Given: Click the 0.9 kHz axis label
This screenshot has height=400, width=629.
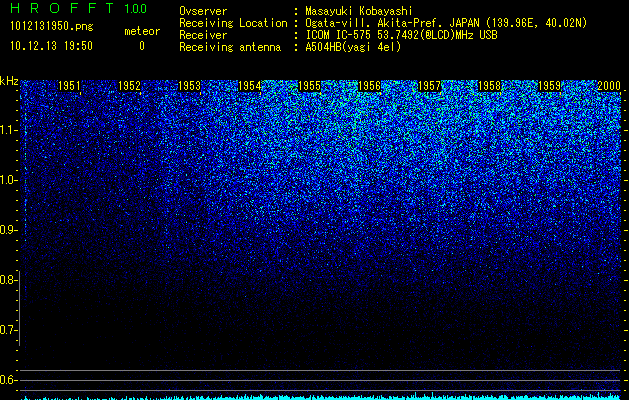Looking at the screenshot, I should tap(7, 230).
